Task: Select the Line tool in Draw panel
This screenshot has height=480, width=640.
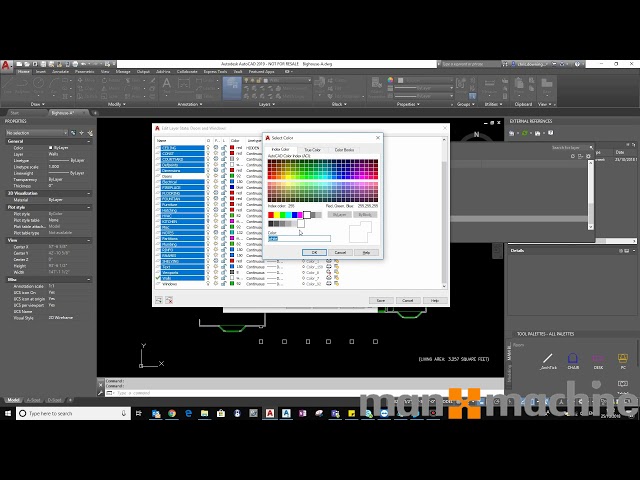Action: pos(8,86)
